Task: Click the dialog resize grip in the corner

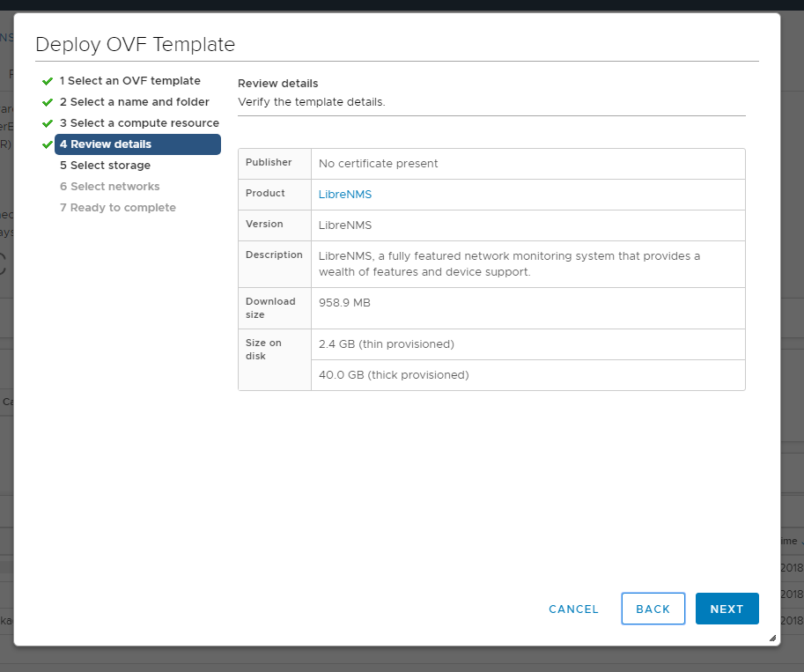Action: tap(772, 638)
